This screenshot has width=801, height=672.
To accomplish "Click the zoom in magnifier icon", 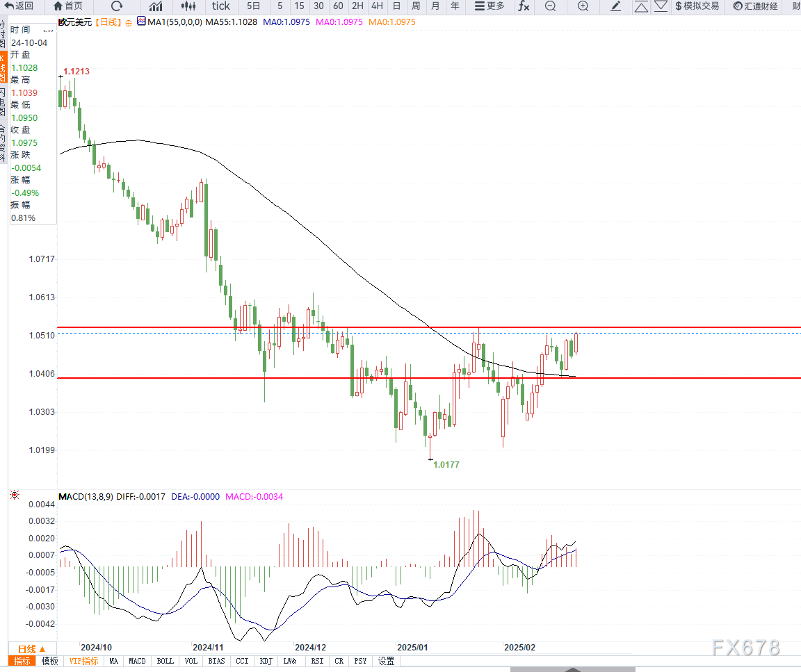I will click(x=583, y=6).
